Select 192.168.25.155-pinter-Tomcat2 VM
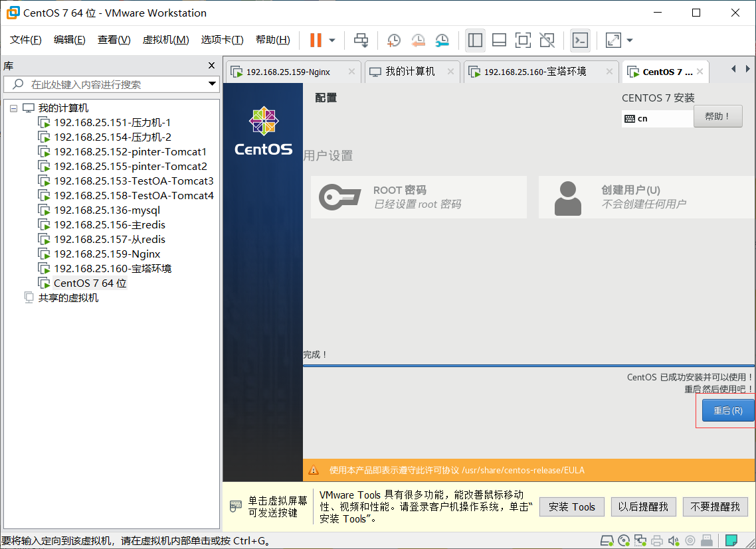This screenshot has height=549, width=756. 130,166
